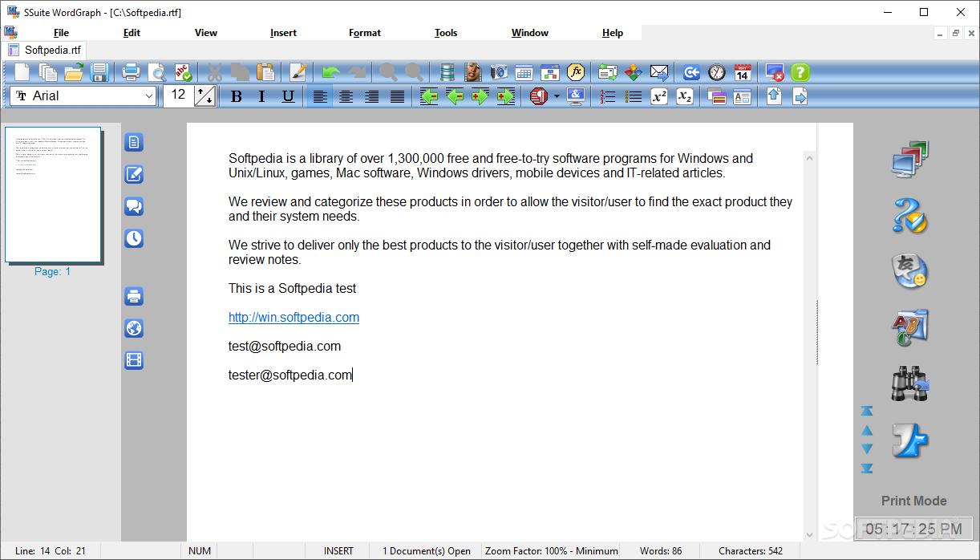Click the pencil-on-paper edit icon
The height and width of the screenshot is (560, 980).
pos(298,72)
